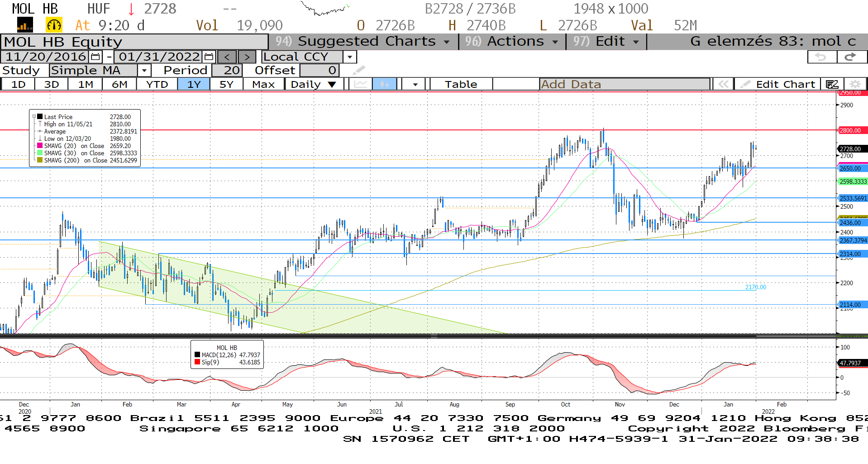
Task: Expand the Edit menu
Action: point(606,41)
